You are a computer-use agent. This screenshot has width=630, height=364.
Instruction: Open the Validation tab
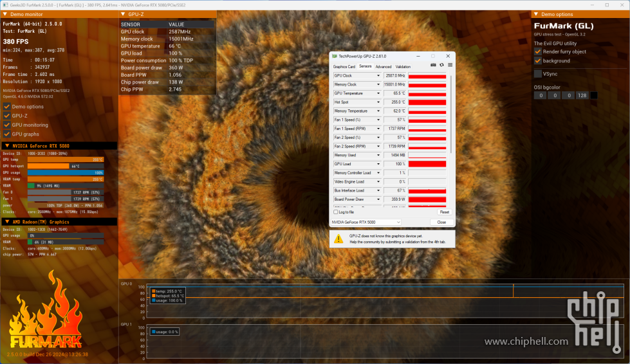click(403, 67)
